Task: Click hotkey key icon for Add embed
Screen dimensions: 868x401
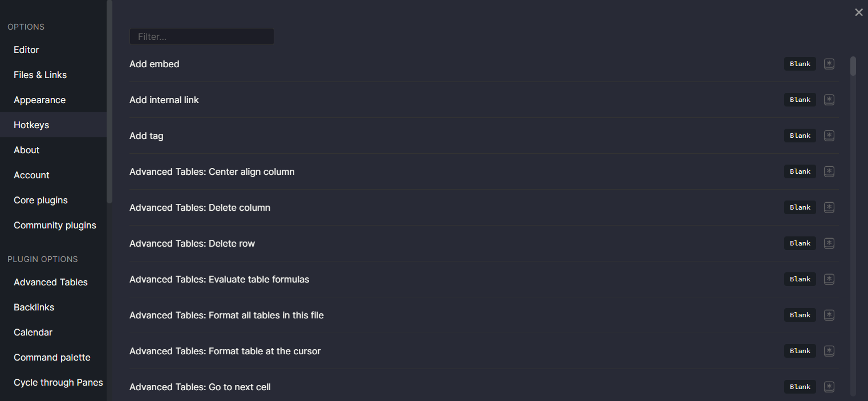Action: click(x=829, y=64)
